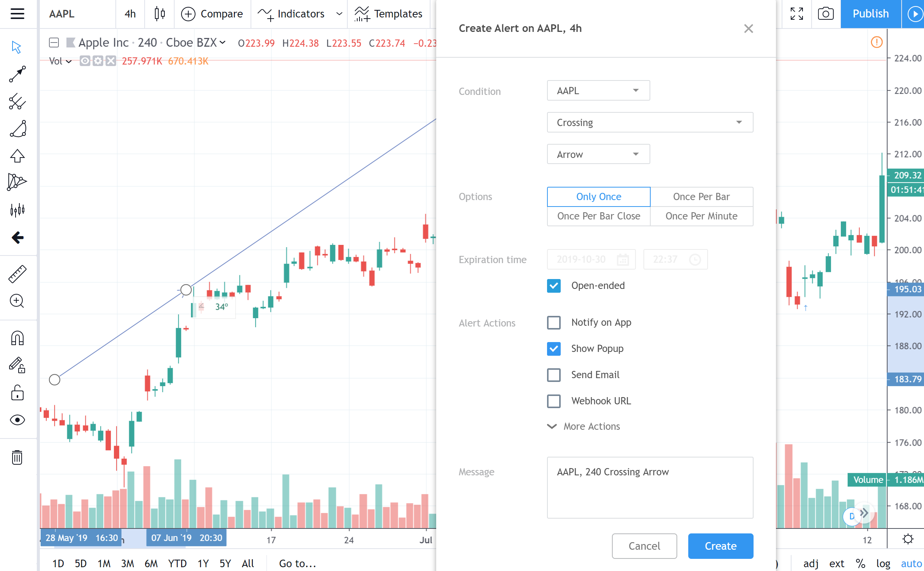924x571 pixels.
Task: Open the Arrow condition dropdown
Action: (x=598, y=155)
